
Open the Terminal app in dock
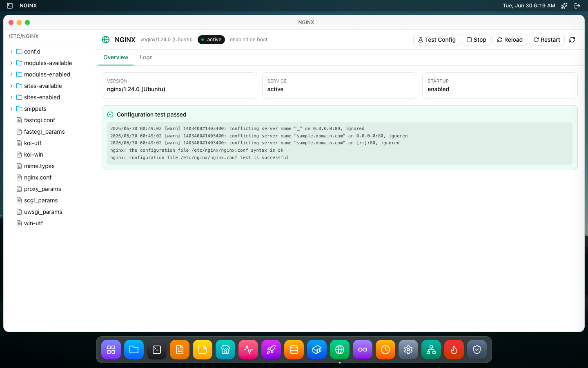click(x=157, y=350)
